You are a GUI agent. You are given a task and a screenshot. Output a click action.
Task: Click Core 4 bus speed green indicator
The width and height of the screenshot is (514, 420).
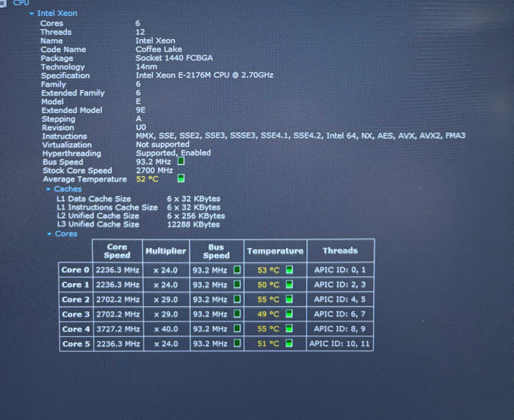click(x=237, y=329)
